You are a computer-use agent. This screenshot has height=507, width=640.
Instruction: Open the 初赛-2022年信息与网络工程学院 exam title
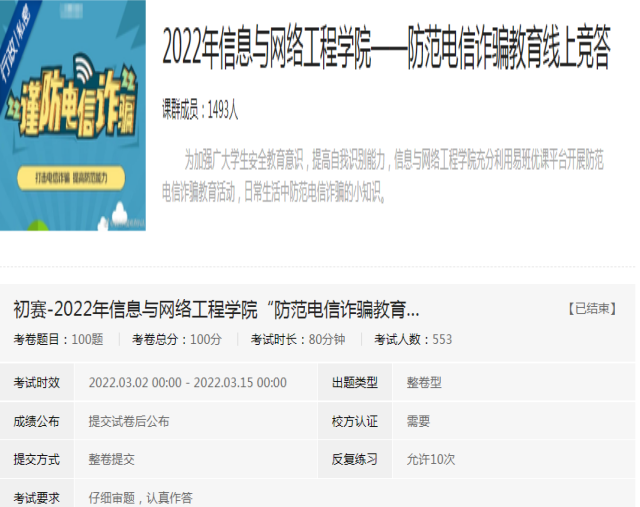pyautogui.click(x=216, y=309)
